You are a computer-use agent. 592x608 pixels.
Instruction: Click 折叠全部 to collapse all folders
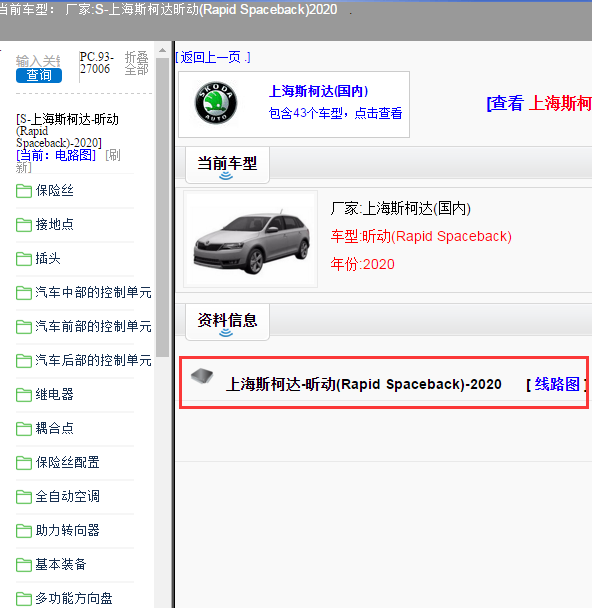click(136, 63)
